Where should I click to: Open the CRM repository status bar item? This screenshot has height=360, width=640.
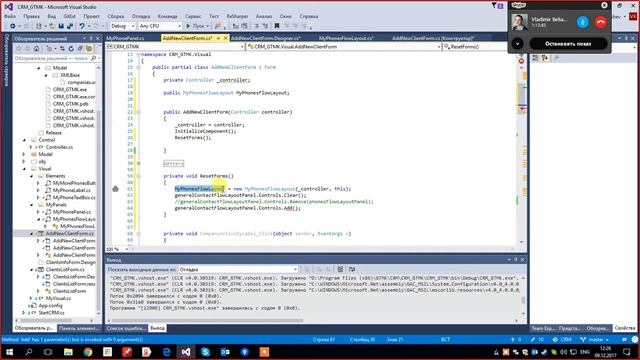(562, 340)
